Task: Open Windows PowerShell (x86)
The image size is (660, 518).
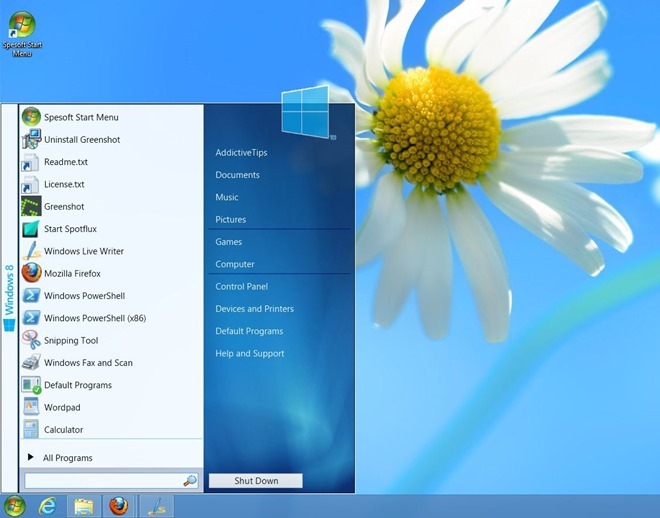Action: click(95, 318)
